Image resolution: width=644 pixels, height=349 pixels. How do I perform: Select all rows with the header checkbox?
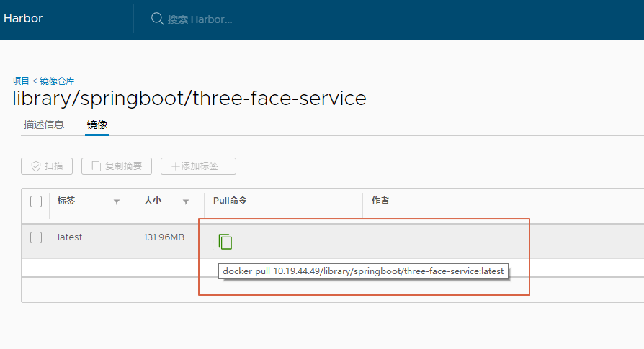(36, 201)
